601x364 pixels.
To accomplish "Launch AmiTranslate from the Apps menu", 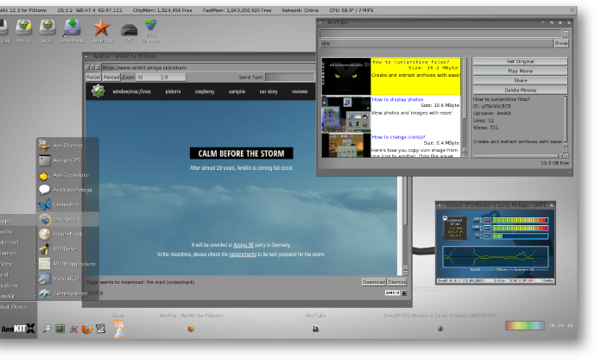I will (x=67, y=175).
